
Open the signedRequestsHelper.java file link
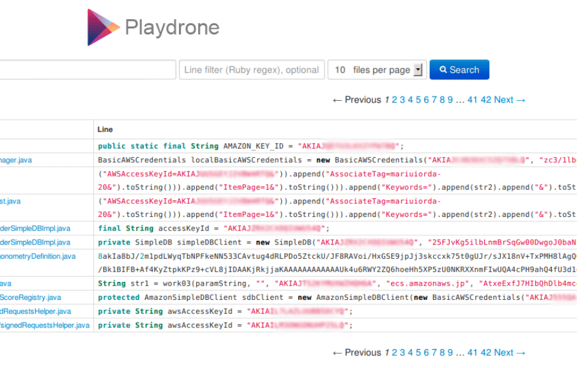tap(45, 325)
